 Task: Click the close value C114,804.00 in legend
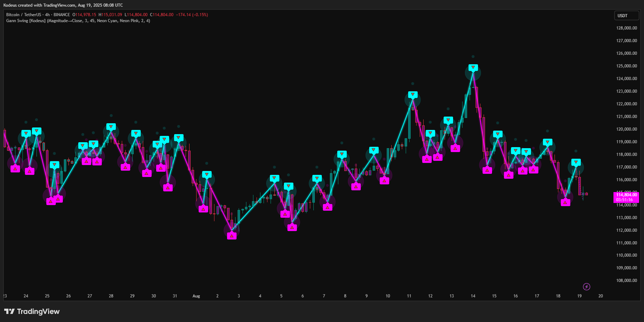pos(162,15)
